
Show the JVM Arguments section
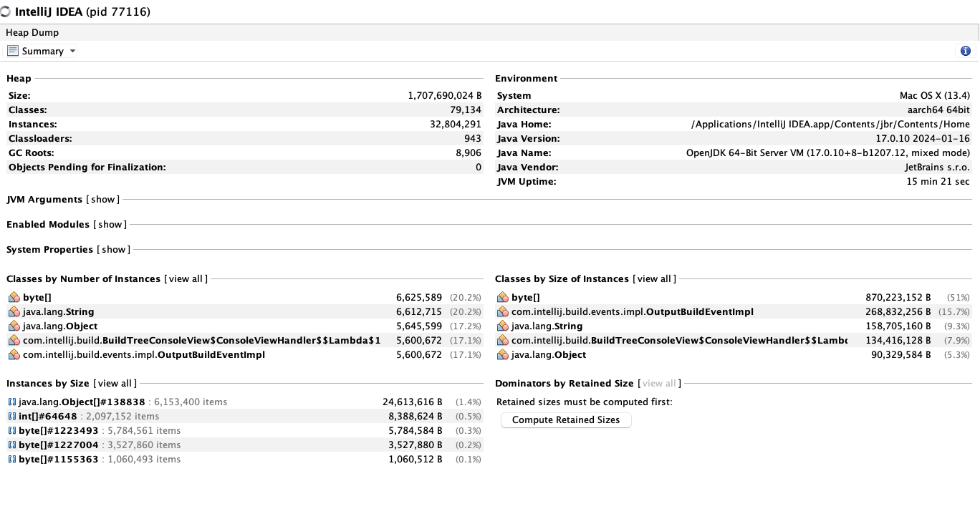(102, 200)
